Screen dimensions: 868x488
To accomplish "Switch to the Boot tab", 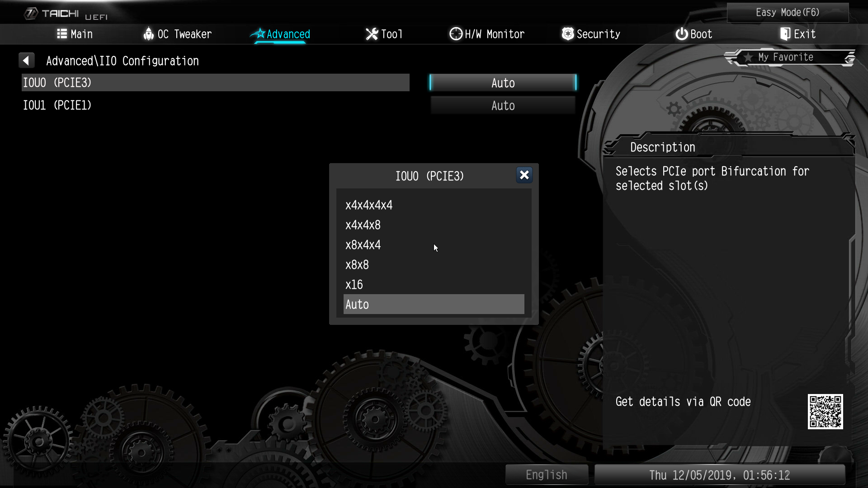I will (x=693, y=34).
